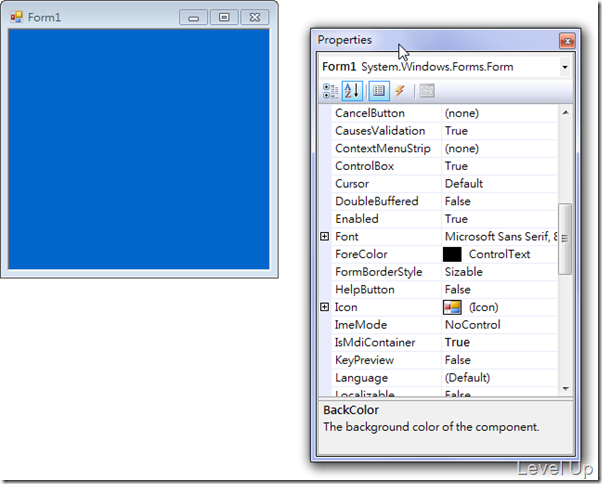
Task: Click the (Icon) value text
Action: (483, 307)
